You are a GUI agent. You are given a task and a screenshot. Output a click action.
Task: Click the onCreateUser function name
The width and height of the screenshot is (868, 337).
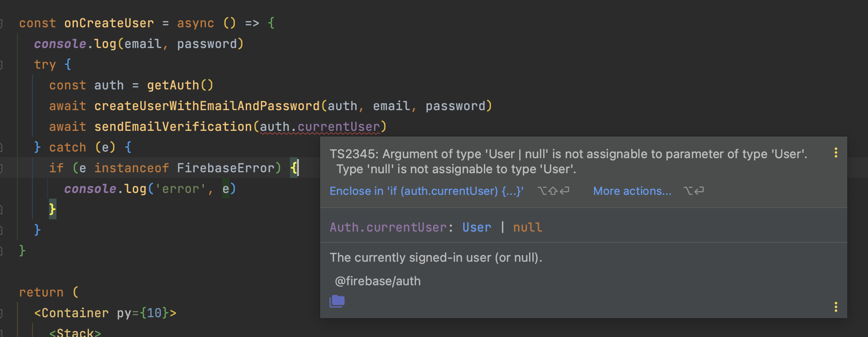point(109,23)
